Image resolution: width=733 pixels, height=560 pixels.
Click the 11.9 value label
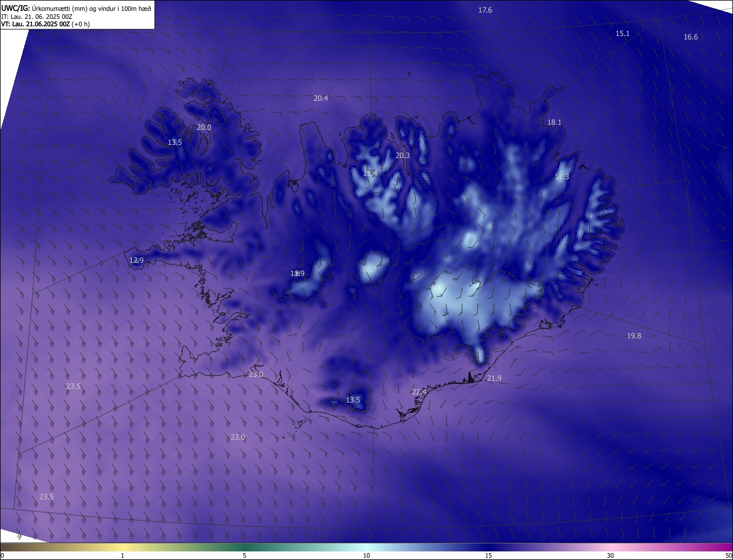click(x=297, y=274)
